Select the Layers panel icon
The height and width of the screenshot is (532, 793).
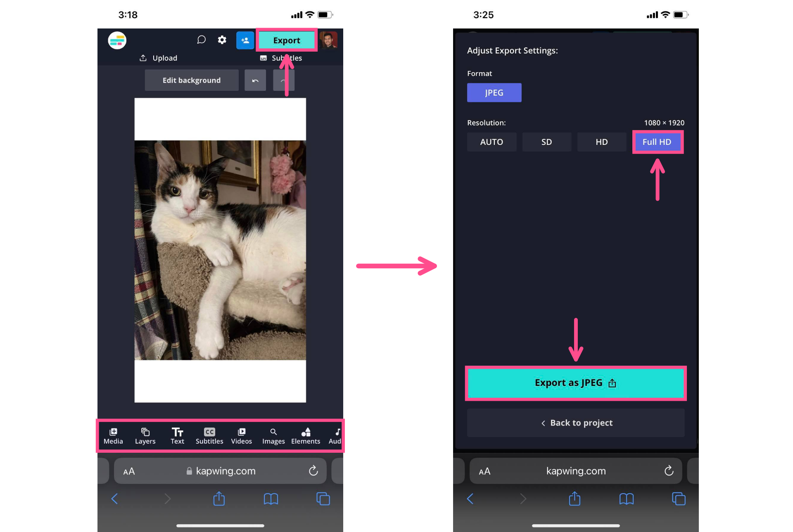click(145, 435)
